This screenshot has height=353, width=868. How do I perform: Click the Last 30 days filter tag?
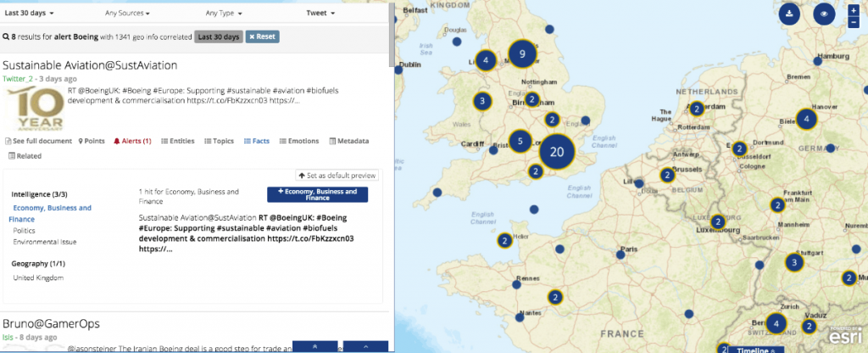[219, 36]
